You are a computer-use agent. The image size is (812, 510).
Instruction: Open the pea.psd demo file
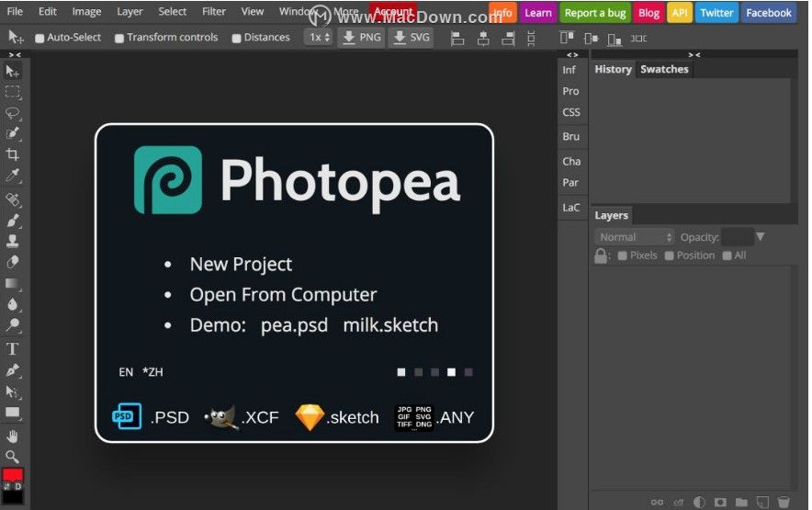click(x=294, y=325)
